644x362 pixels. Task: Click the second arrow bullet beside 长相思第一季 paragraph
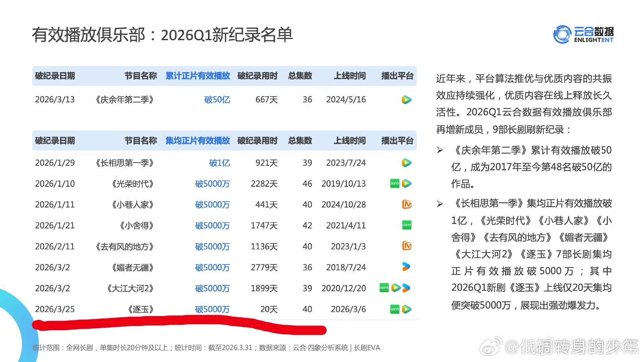tap(440, 204)
